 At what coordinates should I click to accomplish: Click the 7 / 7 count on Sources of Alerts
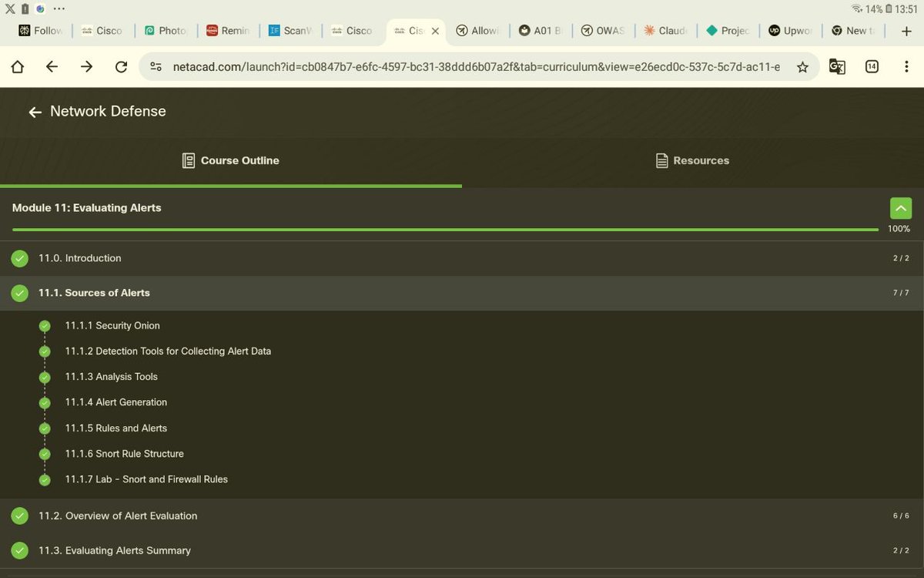point(901,293)
